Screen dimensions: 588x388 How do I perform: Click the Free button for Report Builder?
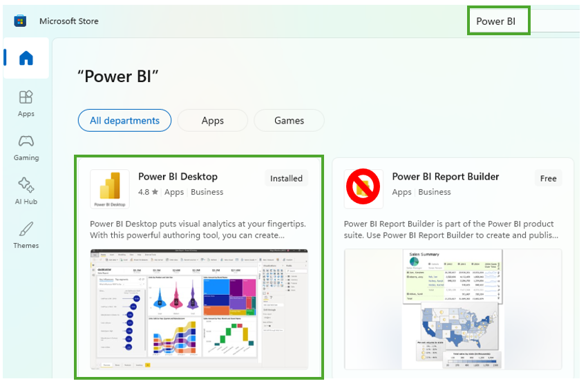point(548,178)
